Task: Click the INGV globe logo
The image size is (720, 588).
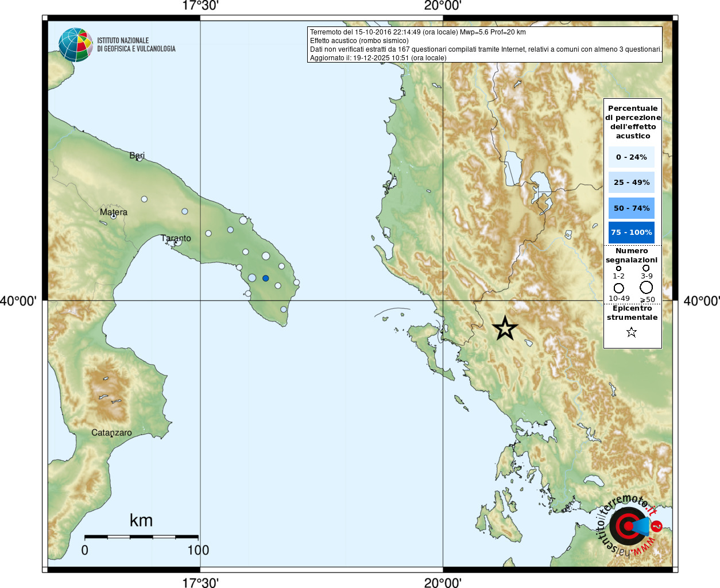Action: [75, 45]
